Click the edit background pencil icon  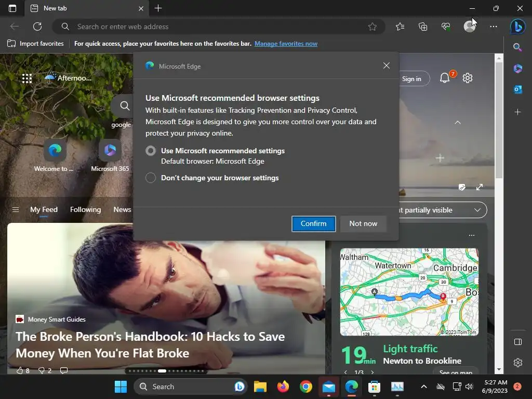click(461, 187)
